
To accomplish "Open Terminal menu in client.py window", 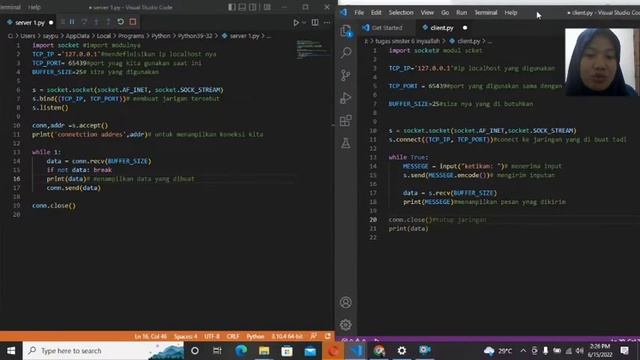I will (486, 13).
